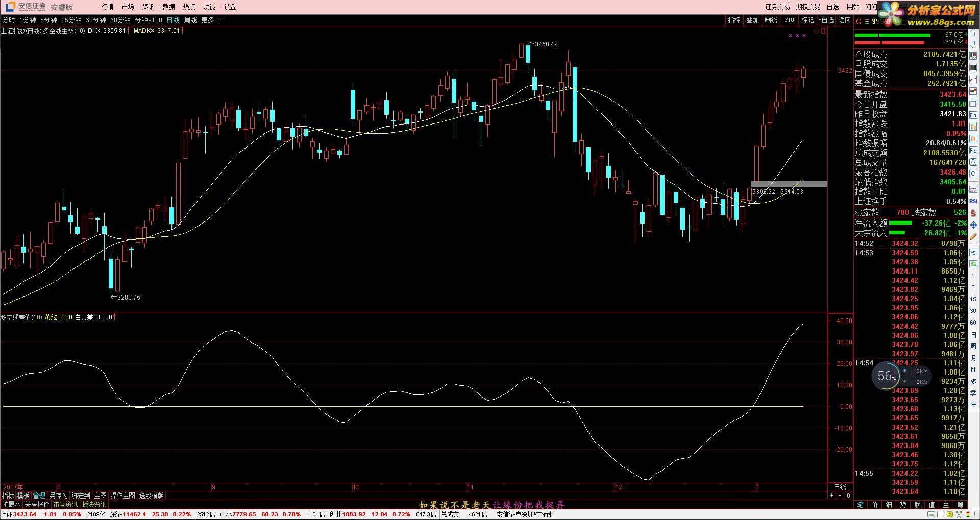Open the 市场 menu

128,7
